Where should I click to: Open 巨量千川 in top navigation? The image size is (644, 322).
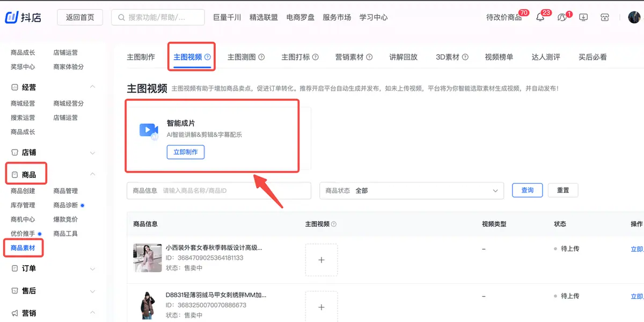(x=227, y=17)
